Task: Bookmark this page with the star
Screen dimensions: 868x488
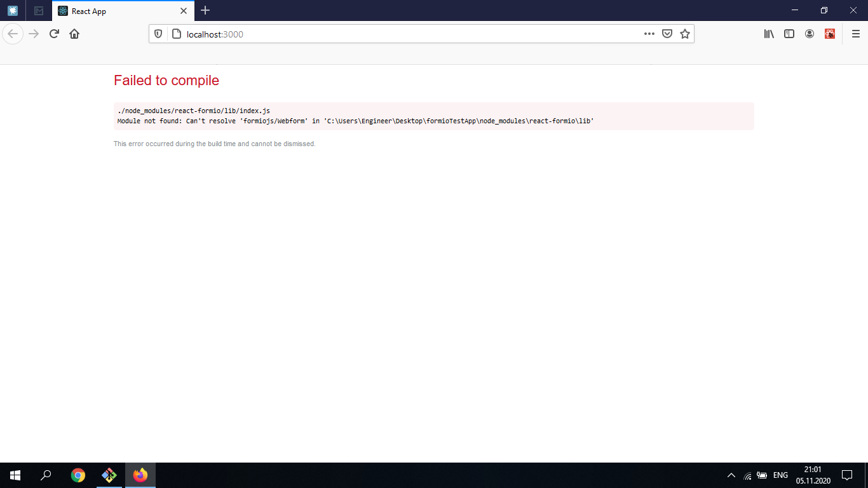Action: pos(685,34)
